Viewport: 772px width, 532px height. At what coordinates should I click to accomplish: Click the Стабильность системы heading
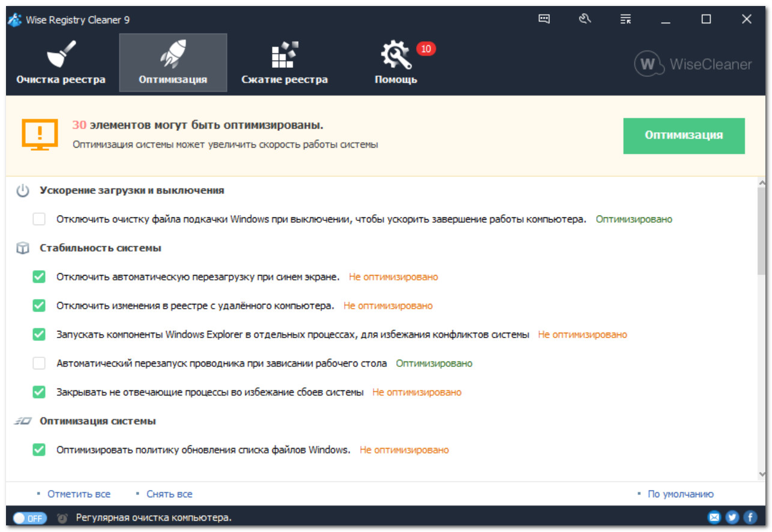tap(100, 248)
